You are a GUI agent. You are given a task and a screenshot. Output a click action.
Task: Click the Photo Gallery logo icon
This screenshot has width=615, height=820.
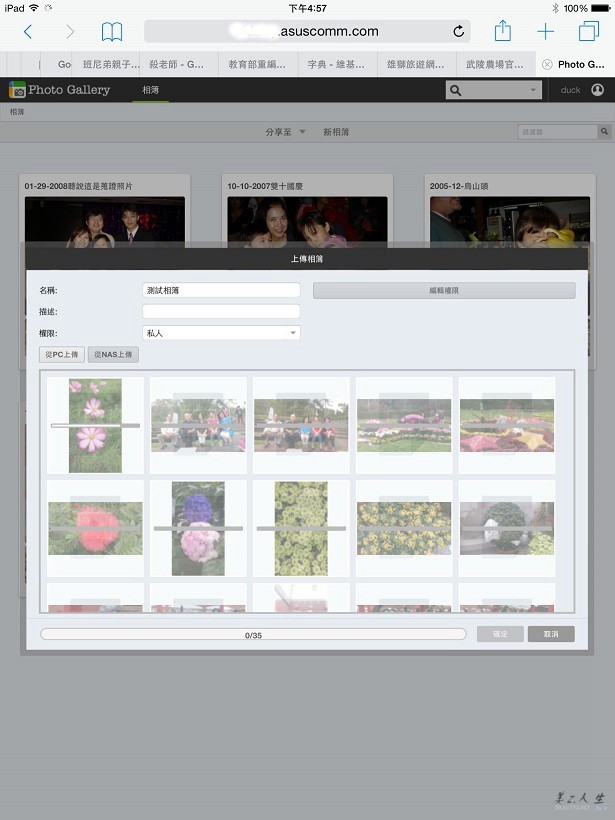click(x=17, y=90)
